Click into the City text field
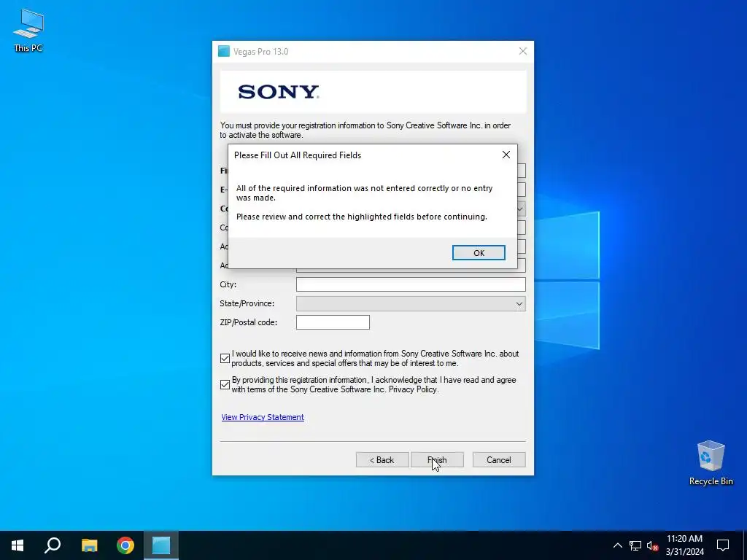 (x=411, y=284)
